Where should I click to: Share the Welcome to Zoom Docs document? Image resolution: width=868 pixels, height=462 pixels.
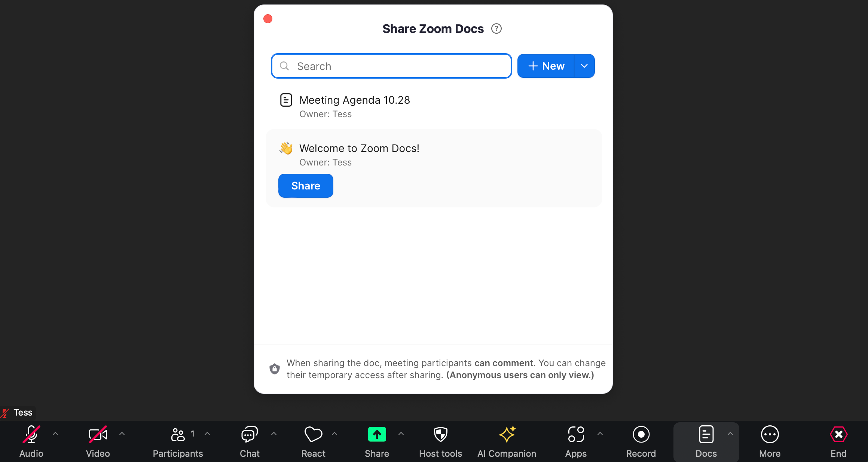[305, 186]
